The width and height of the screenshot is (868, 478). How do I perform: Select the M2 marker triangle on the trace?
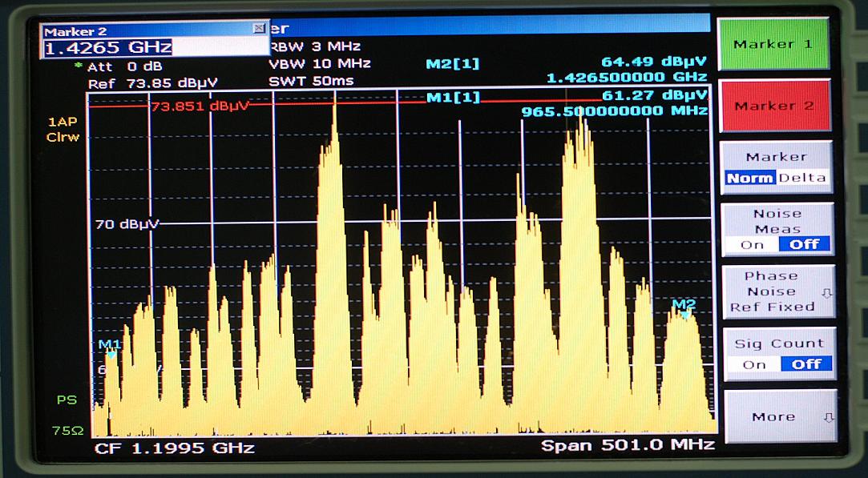coord(685,315)
